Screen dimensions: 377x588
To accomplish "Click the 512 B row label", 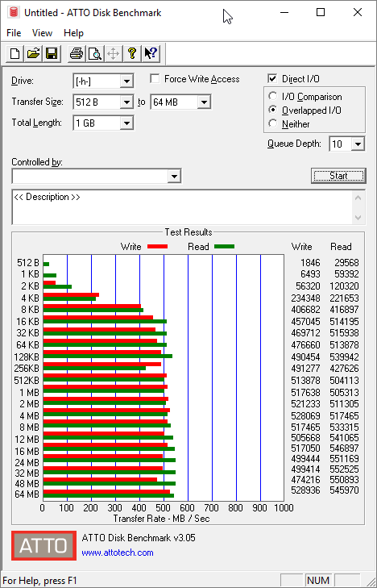I will pyautogui.click(x=28, y=263).
